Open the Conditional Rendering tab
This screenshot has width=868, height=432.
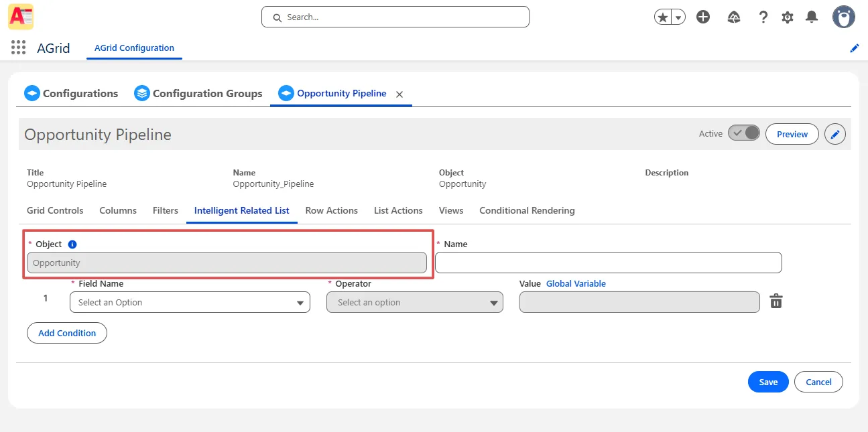(527, 210)
